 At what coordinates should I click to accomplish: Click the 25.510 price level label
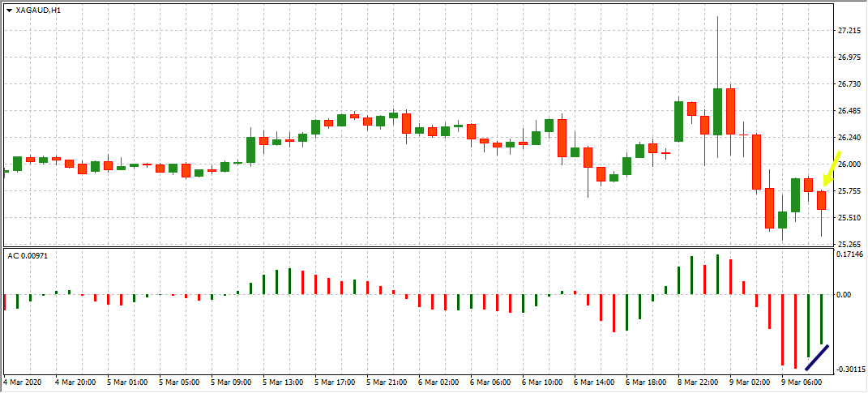pos(849,217)
